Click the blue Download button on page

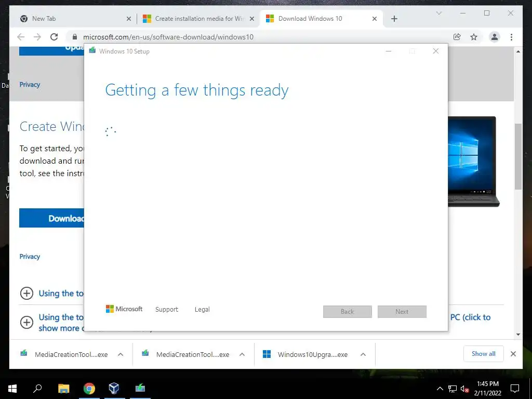(51, 218)
